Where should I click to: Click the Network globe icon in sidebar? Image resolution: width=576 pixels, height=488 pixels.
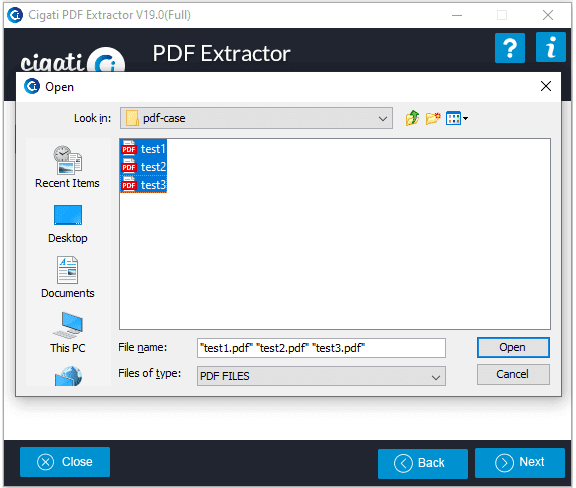pyautogui.click(x=68, y=376)
